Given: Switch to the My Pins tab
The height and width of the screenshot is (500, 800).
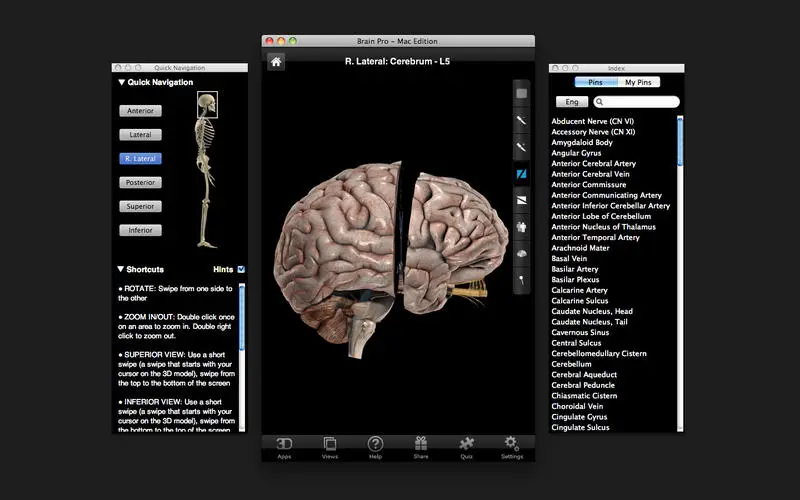Looking at the screenshot, I should [638, 82].
